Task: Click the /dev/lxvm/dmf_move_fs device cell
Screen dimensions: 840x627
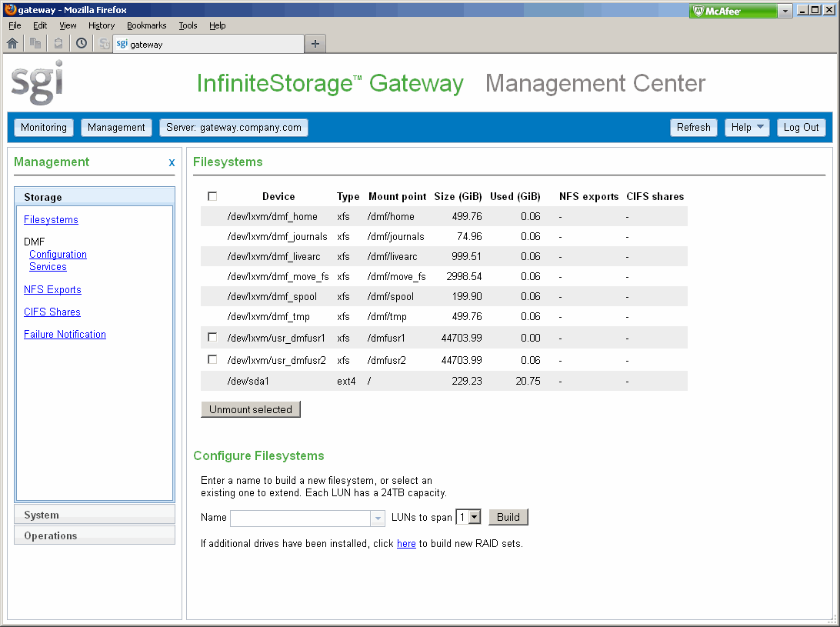Action: tap(278, 276)
